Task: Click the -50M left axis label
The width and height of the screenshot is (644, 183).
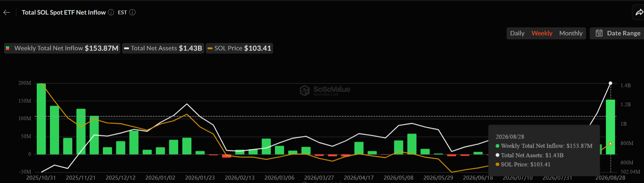Action: coord(25,172)
